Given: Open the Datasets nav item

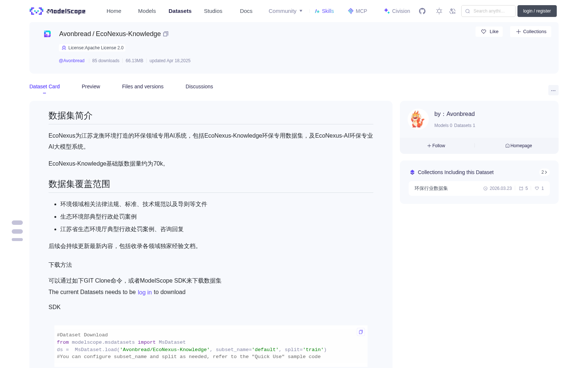Looking at the screenshot, I should [180, 11].
